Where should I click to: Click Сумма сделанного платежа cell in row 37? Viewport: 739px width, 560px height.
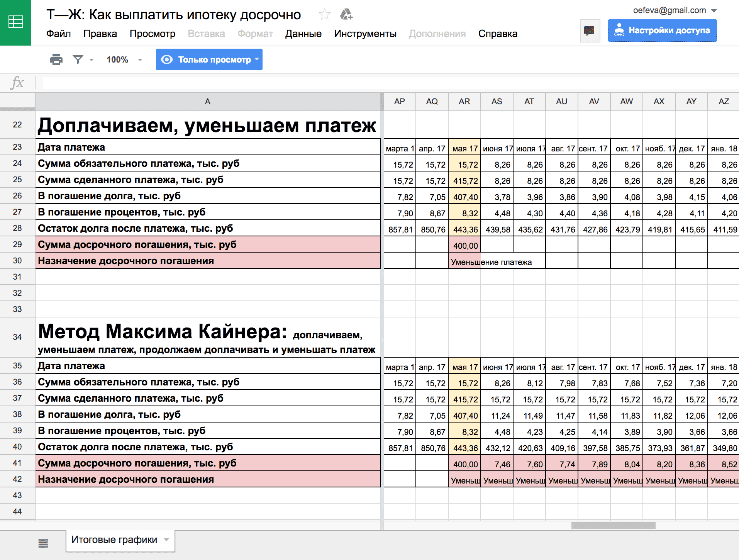click(208, 398)
